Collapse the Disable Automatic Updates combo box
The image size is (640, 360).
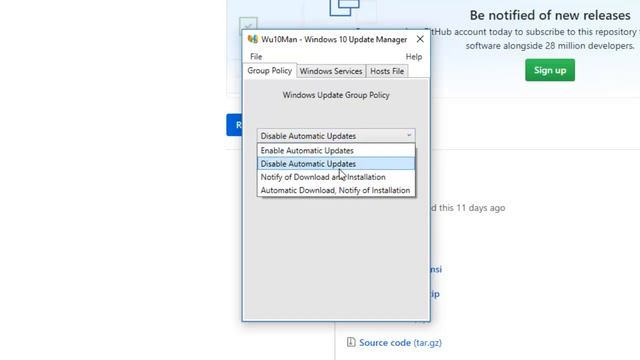[336, 136]
